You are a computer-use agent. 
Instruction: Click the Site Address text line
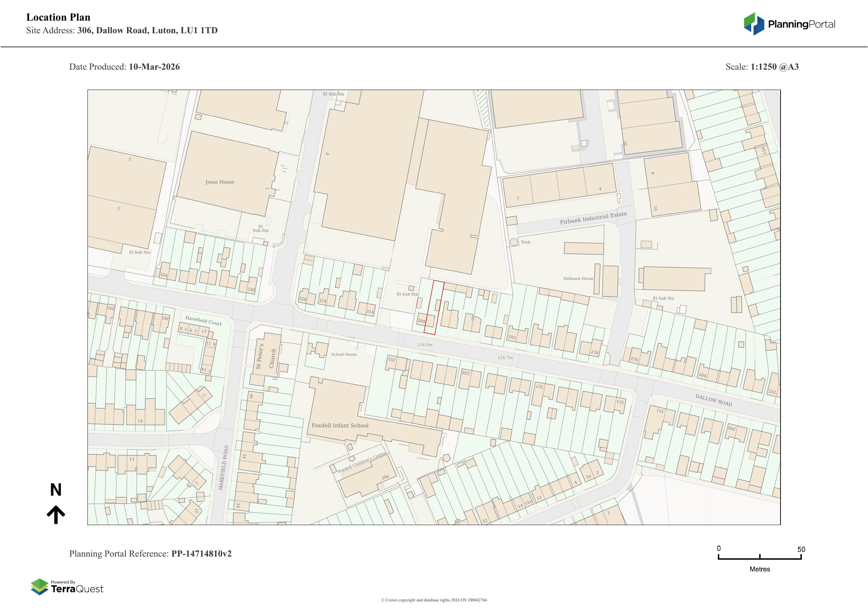click(122, 31)
